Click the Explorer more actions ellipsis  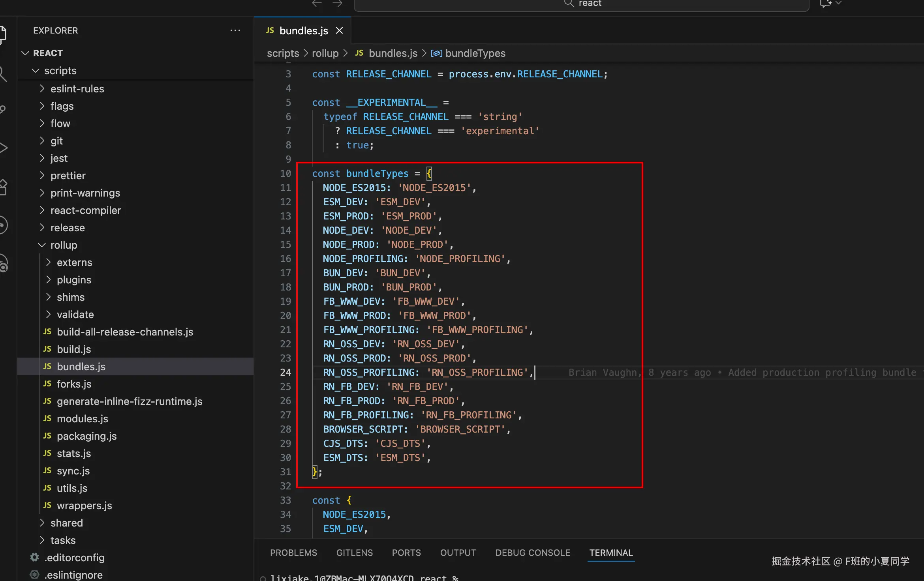click(x=235, y=30)
